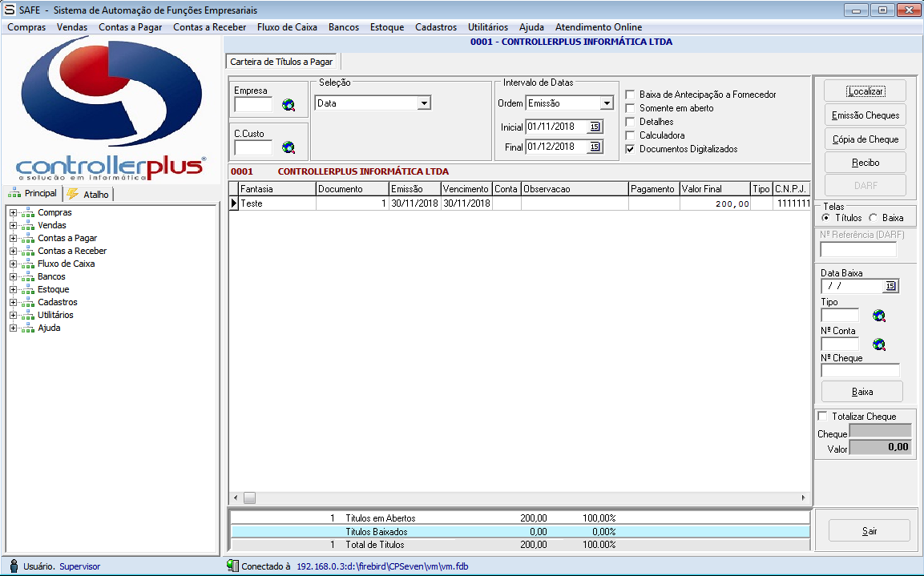Open the Seleção Data dropdown

click(424, 103)
